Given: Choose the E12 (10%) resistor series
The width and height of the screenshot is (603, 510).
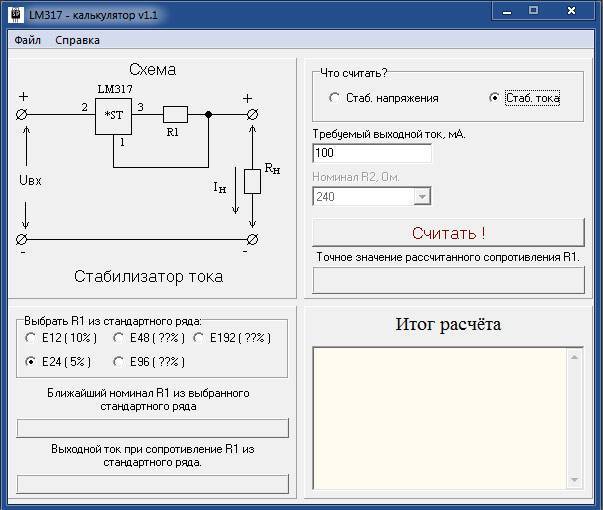Looking at the screenshot, I should pyautogui.click(x=31, y=338).
